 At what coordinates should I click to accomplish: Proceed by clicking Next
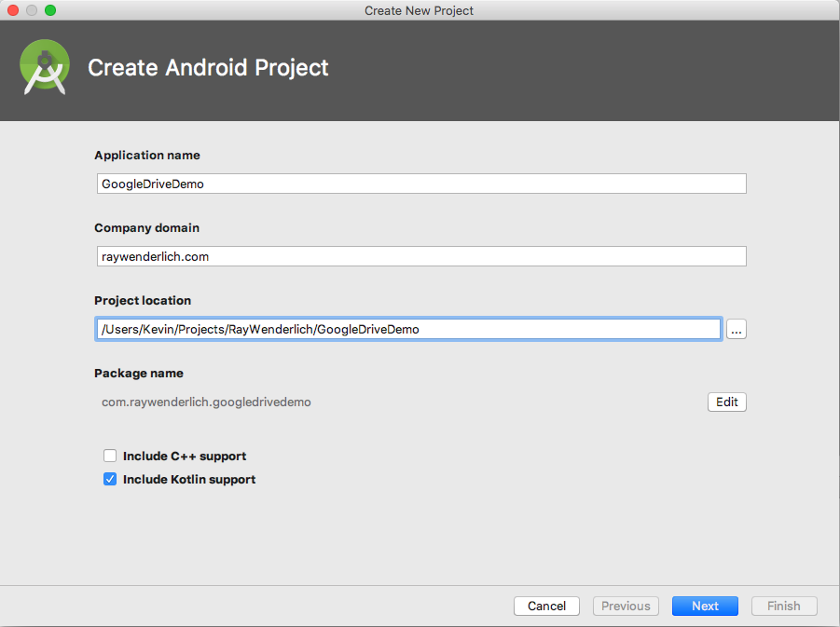704,606
